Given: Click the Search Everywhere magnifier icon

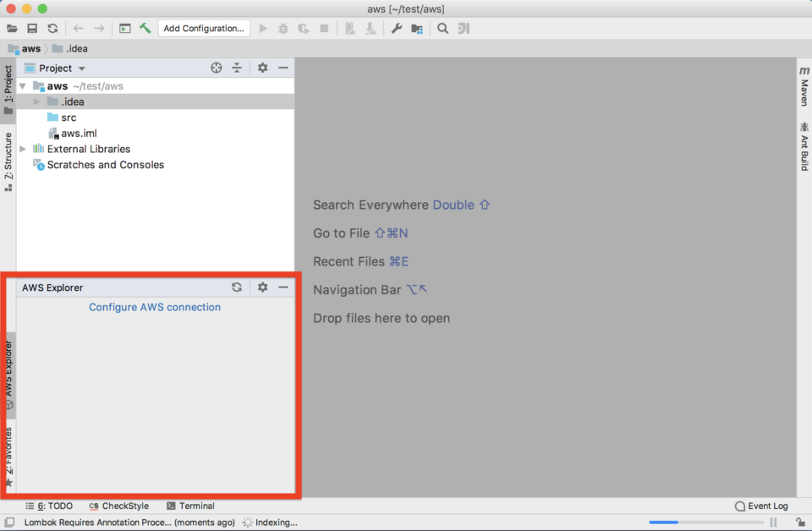Looking at the screenshot, I should [x=442, y=29].
